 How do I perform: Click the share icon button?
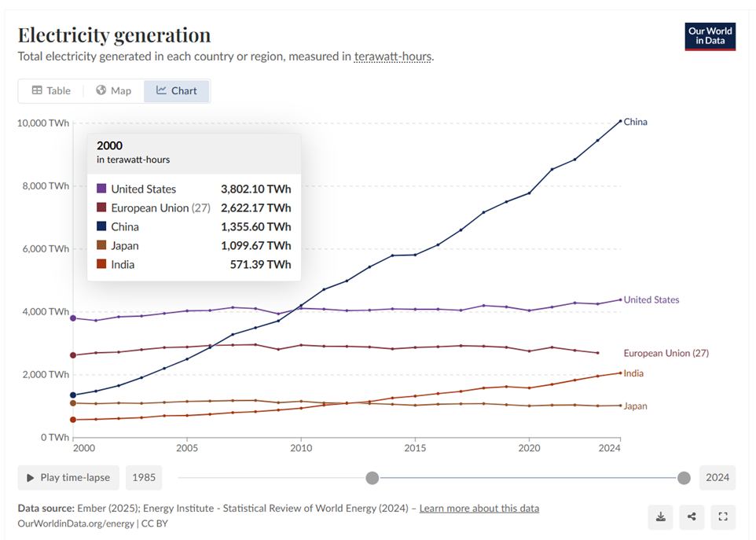coord(692,517)
